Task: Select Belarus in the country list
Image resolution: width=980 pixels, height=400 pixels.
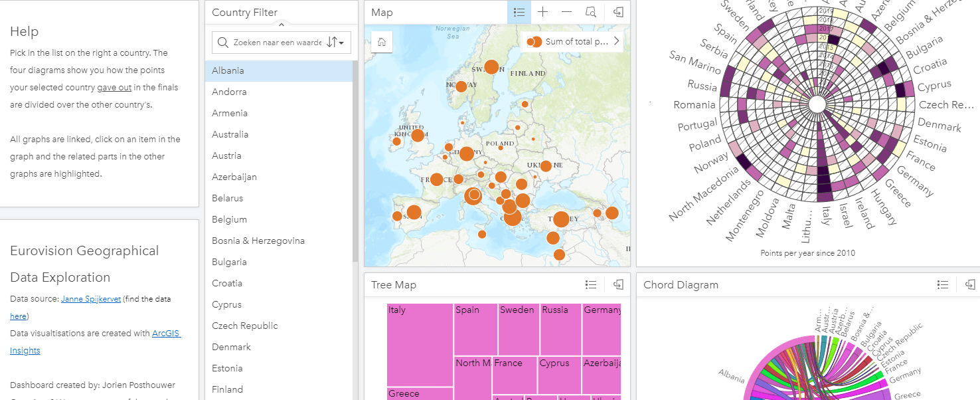Action: [x=279, y=198]
